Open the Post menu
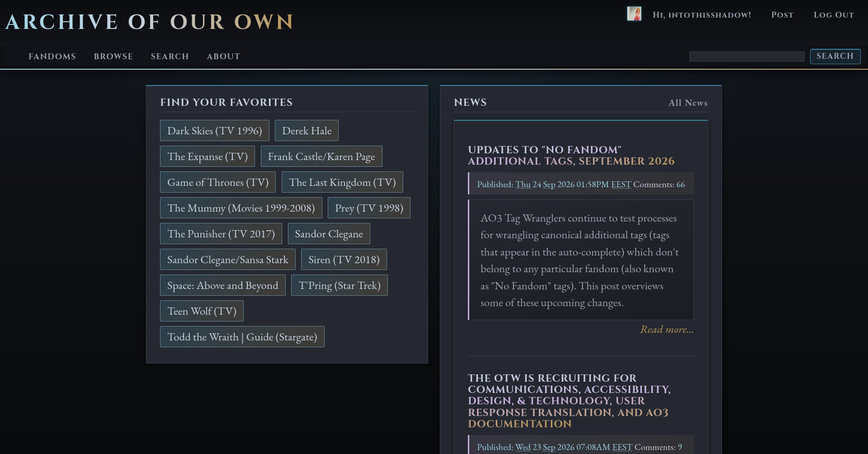Image resolution: width=868 pixels, height=454 pixels. pyautogui.click(x=782, y=15)
